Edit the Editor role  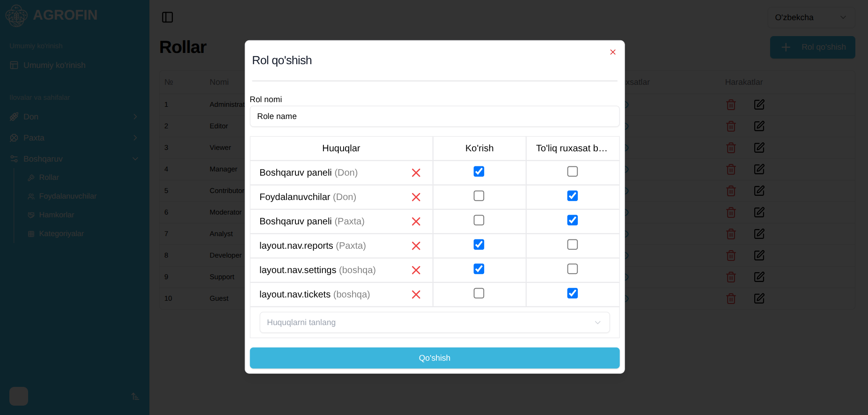[759, 126]
